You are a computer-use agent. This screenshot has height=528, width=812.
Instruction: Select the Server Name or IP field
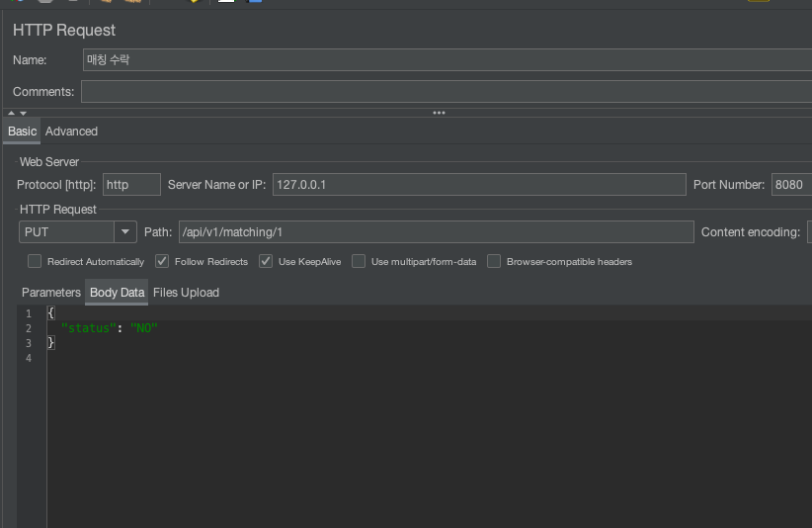click(479, 185)
